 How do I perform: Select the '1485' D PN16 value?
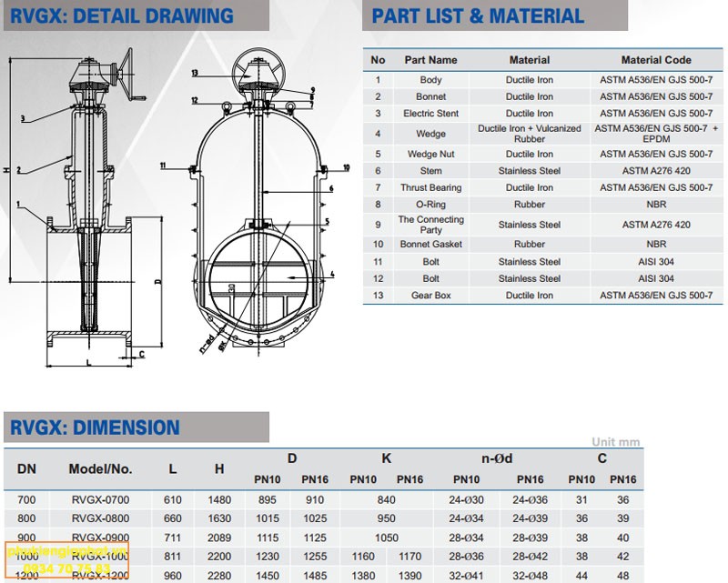(315, 576)
